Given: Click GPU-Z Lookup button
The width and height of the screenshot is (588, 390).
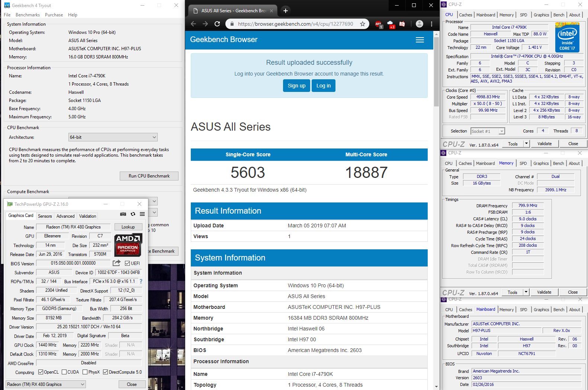Looking at the screenshot, I should [128, 227].
